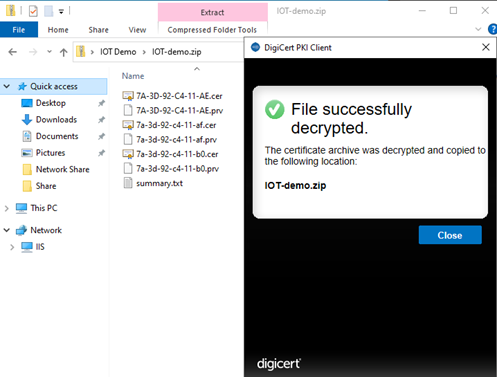Open Downloads in Quick access
The width and height of the screenshot is (497, 377).
coord(56,119)
